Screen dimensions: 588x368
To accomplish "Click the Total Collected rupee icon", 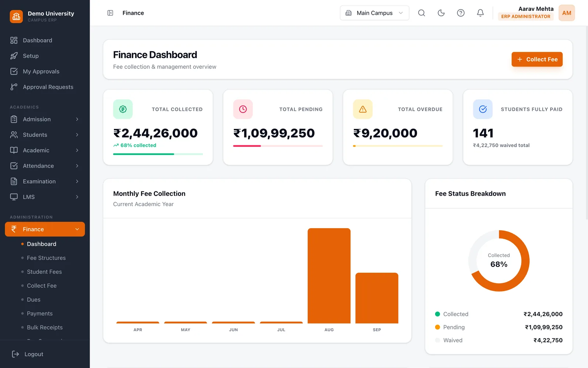I will pos(123,109).
